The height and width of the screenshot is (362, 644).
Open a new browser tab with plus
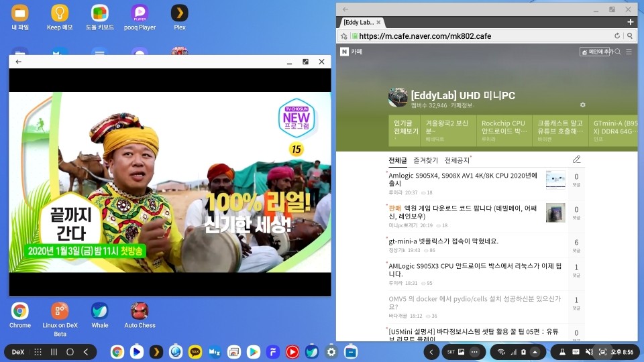point(631,21)
